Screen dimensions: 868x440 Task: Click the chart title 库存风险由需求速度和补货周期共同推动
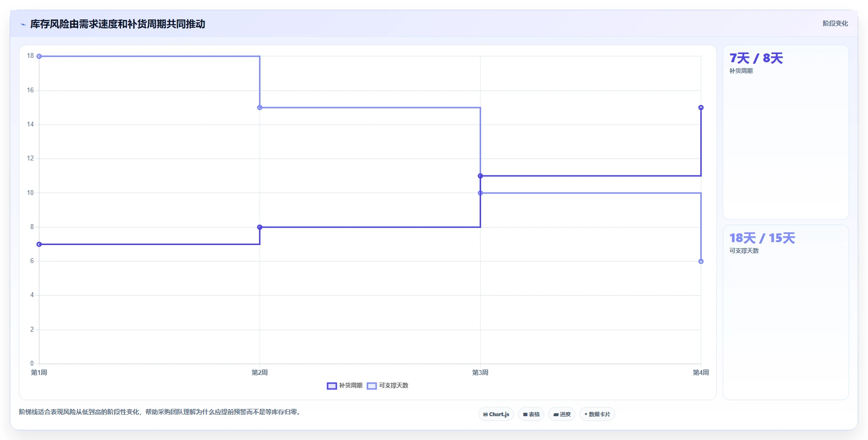click(x=118, y=24)
